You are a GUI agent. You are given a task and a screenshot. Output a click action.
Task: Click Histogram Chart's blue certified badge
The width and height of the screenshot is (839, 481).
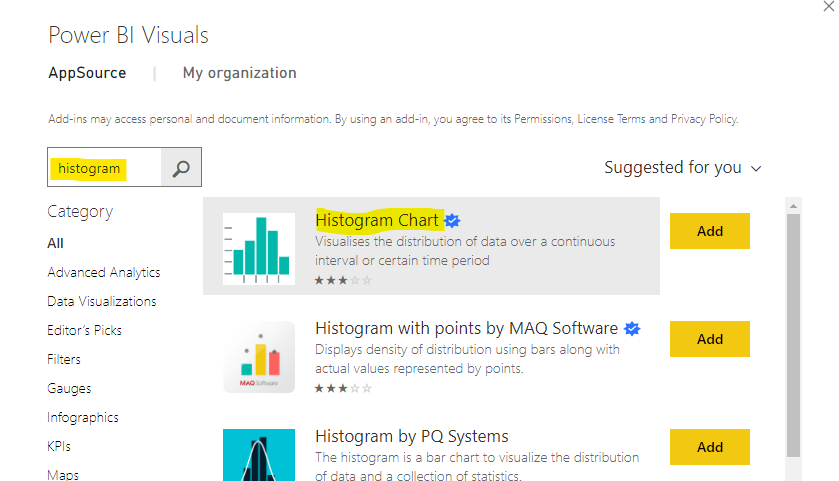[x=452, y=221]
